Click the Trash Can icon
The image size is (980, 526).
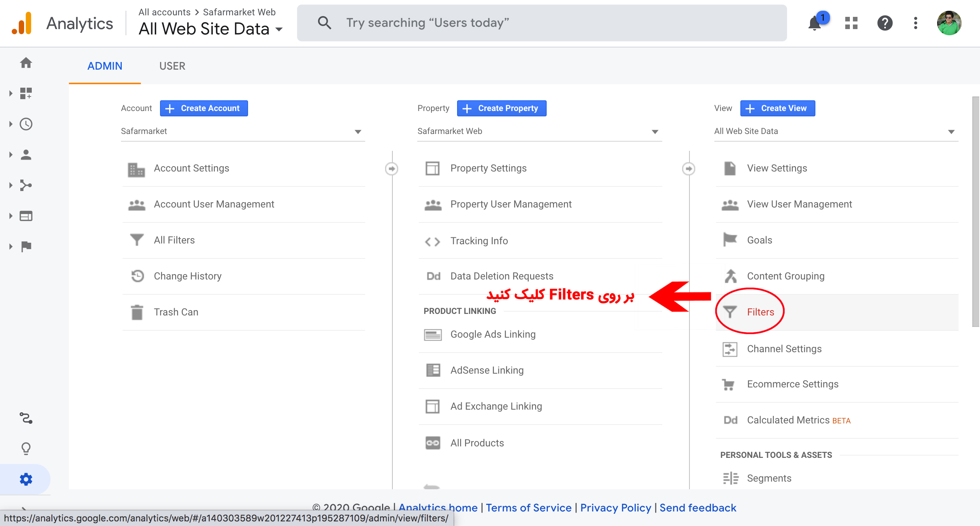(x=137, y=312)
